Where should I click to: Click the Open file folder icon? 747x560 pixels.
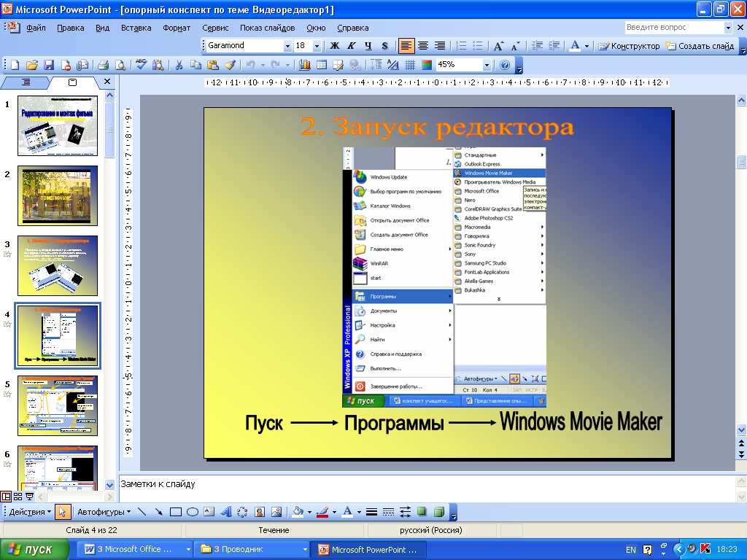[32, 65]
